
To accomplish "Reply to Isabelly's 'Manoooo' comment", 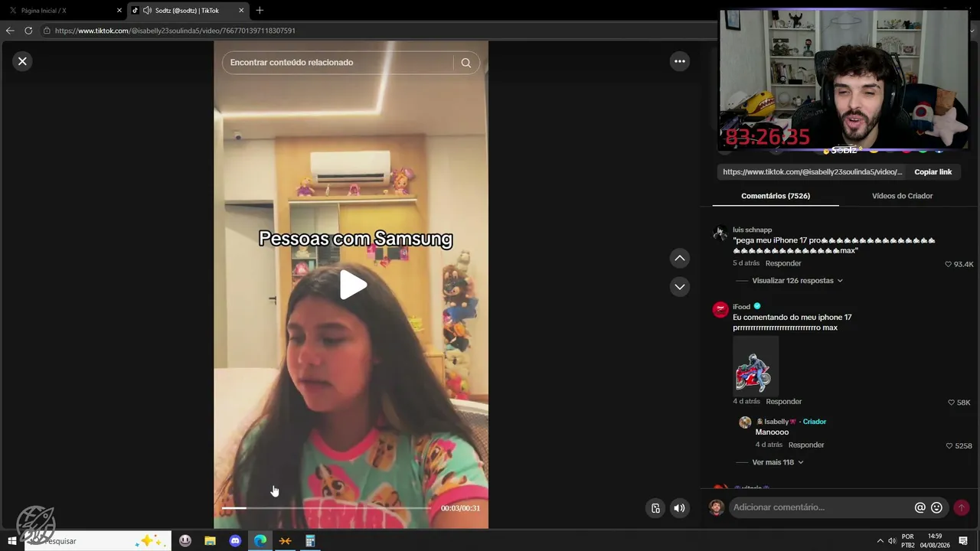I will pyautogui.click(x=806, y=445).
